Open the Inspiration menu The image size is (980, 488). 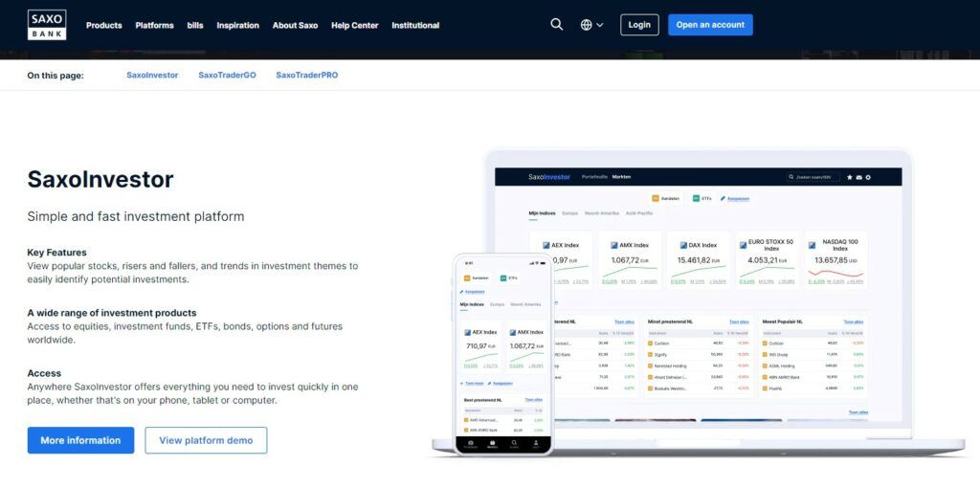(237, 26)
